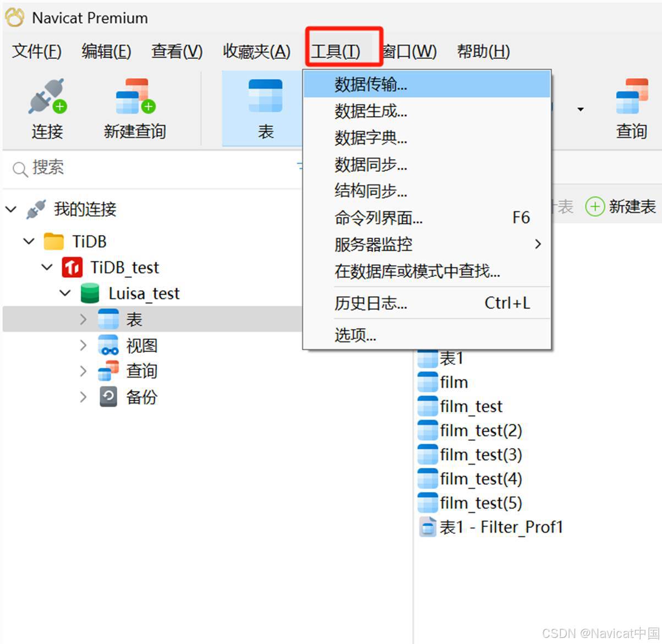Click the filter profile icon of 表1 - Filter_Prof1
This screenshot has width=662, height=644.
428,527
